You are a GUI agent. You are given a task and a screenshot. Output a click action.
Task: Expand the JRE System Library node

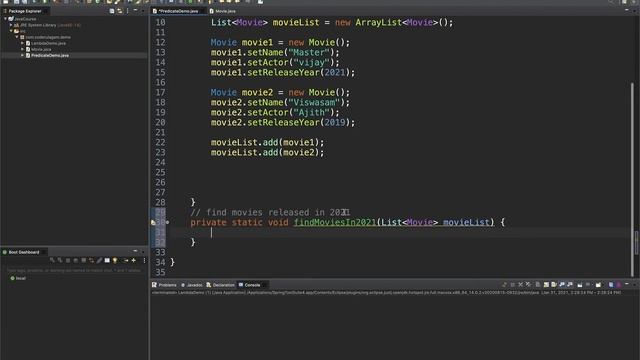tap(11, 25)
